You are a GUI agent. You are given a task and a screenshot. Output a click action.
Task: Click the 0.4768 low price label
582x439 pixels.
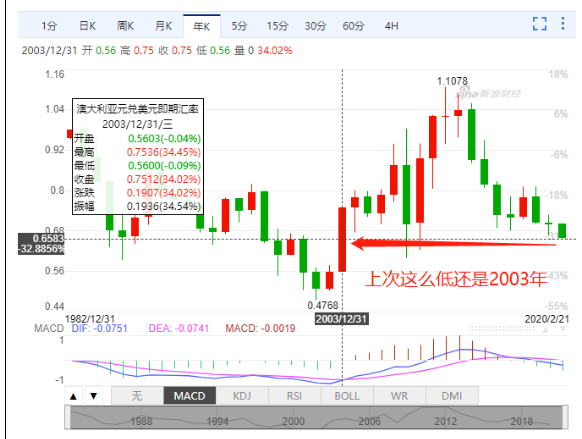coord(323,305)
